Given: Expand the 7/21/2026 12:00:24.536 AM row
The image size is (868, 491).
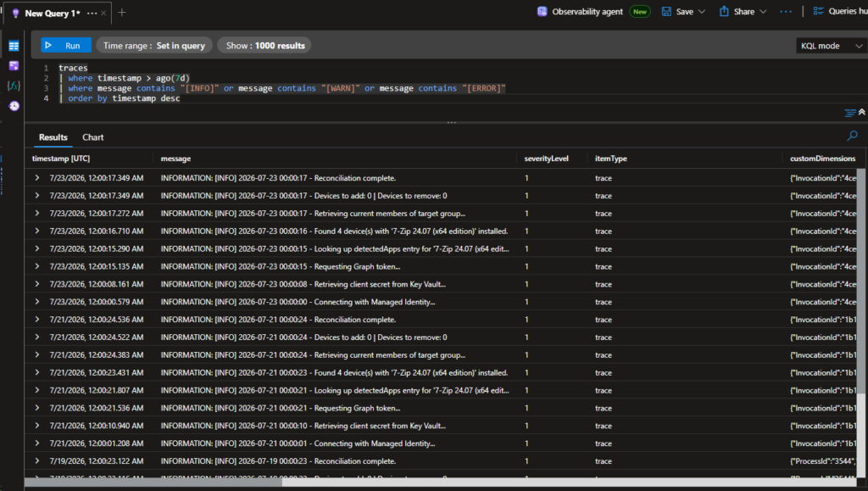Looking at the screenshot, I should click(x=37, y=320).
